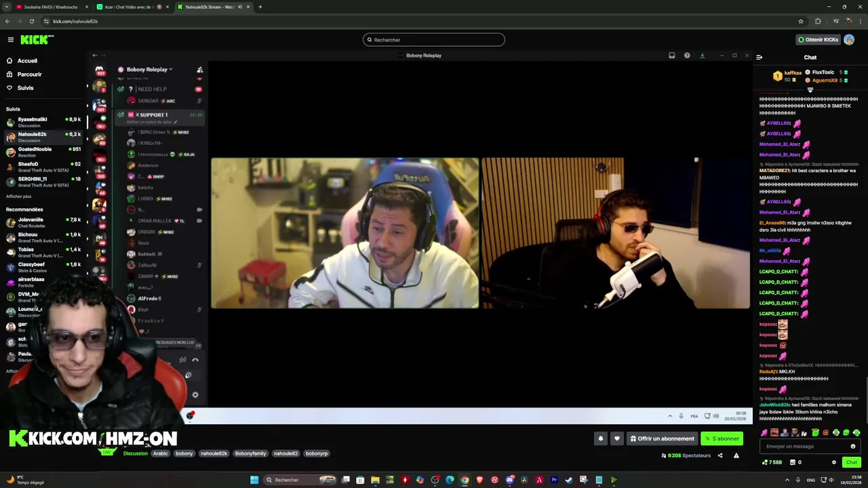This screenshot has width=868, height=488.
Task: Open Premiere Pro from taskbar
Action: pos(554,480)
